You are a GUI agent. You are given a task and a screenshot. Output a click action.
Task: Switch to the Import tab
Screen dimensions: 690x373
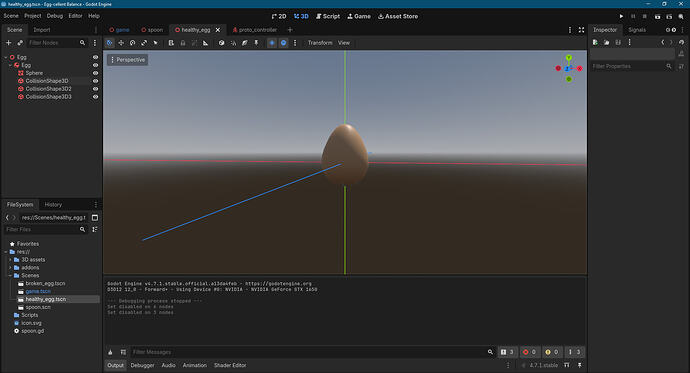(x=42, y=30)
